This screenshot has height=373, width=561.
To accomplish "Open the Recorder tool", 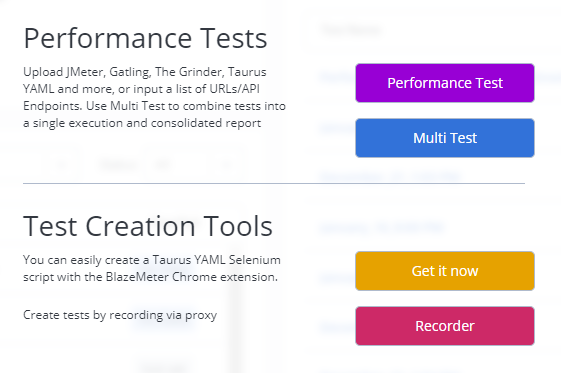I will (x=445, y=326).
